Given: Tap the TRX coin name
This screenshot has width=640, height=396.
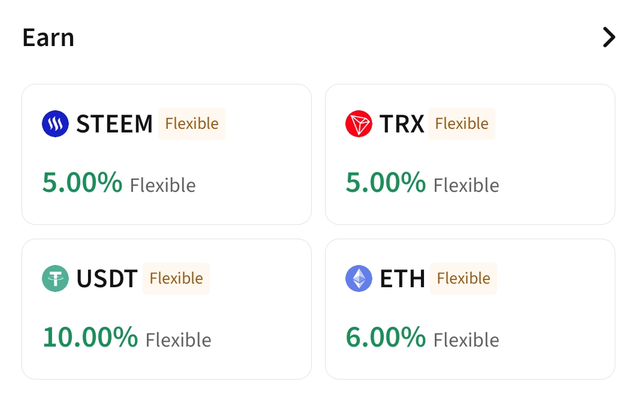Looking at the screenshot, I should click(x=402, y=124).
